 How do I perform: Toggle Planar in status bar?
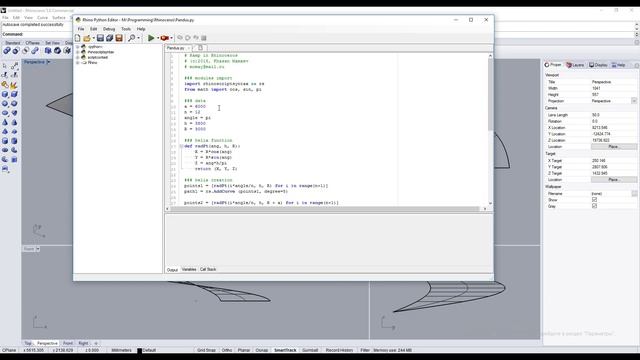(244, 350)
